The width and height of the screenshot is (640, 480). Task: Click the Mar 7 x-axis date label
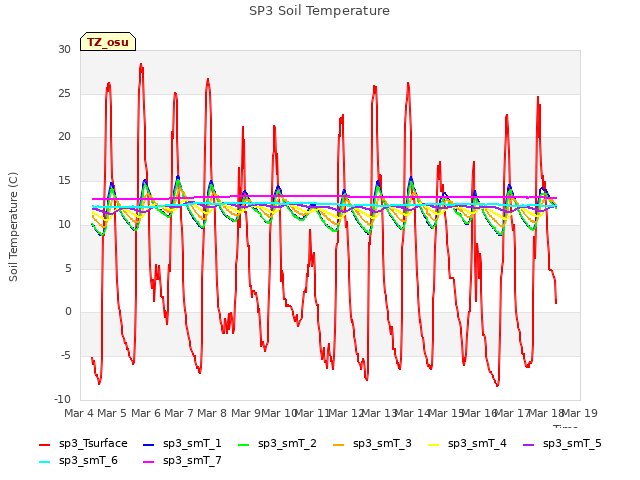(x=179, y=413)
